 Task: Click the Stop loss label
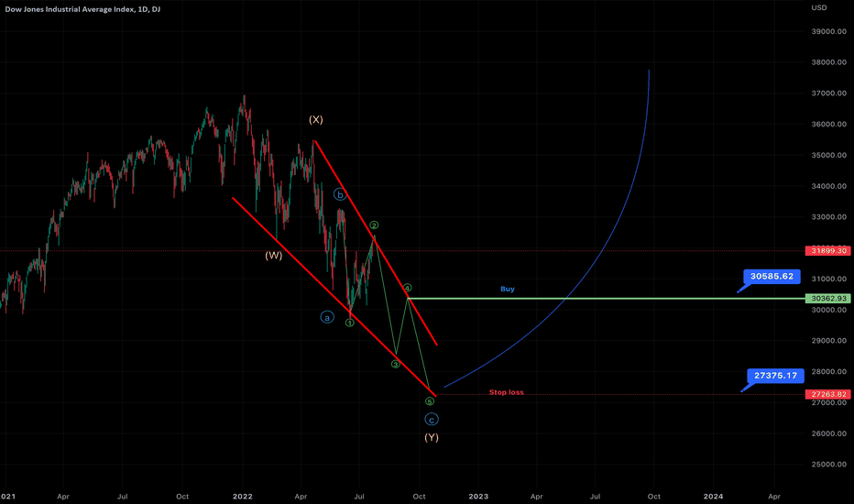click(x=506, y=392)
